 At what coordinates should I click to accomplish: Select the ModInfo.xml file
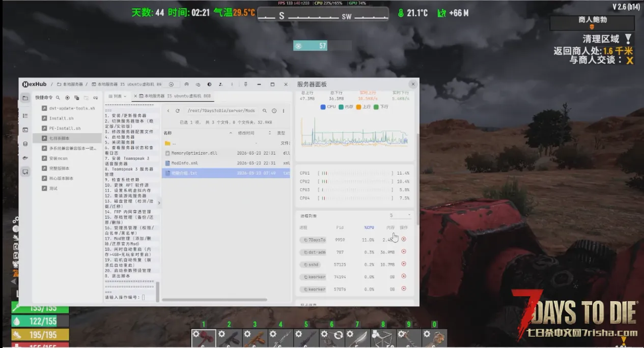184,163
